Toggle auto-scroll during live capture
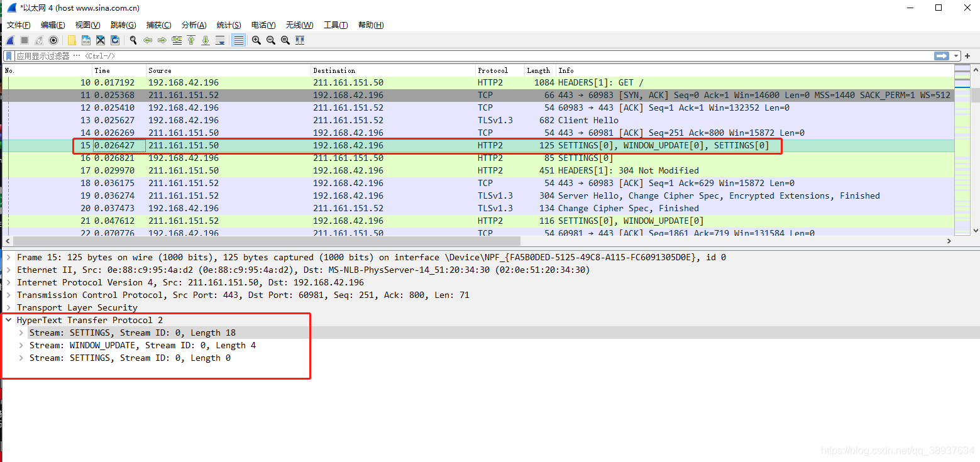 (x=220, y=40)
